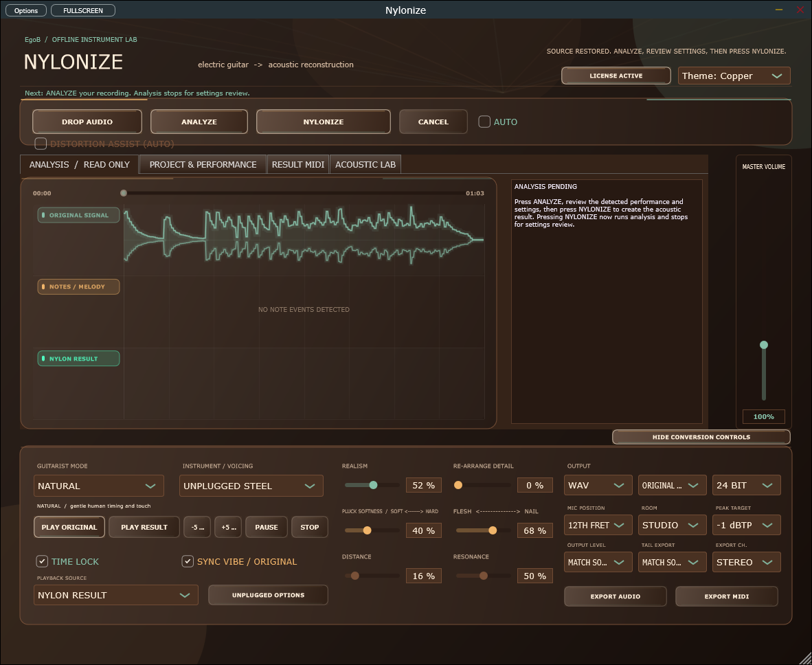
Task: Click the LICENSE ACTIVE button
Action: pyautogui.click(x=616, y=76)
